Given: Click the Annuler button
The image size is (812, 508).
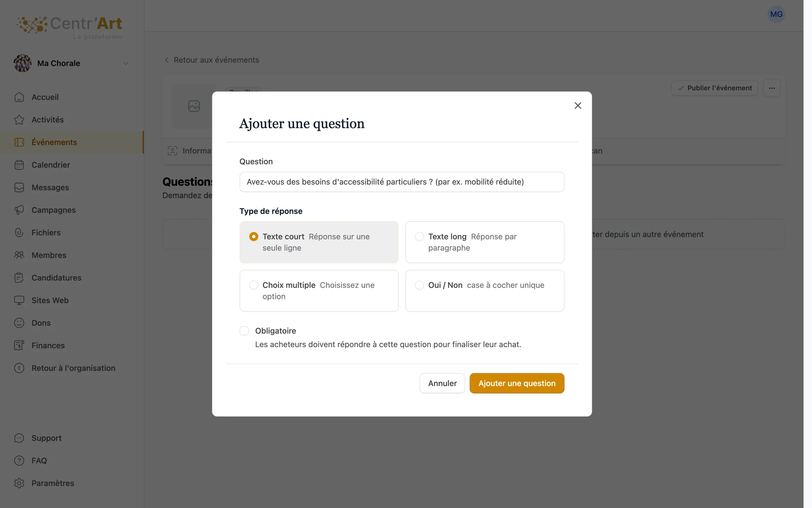Looking at the screenshot, I should coord(442,383).
